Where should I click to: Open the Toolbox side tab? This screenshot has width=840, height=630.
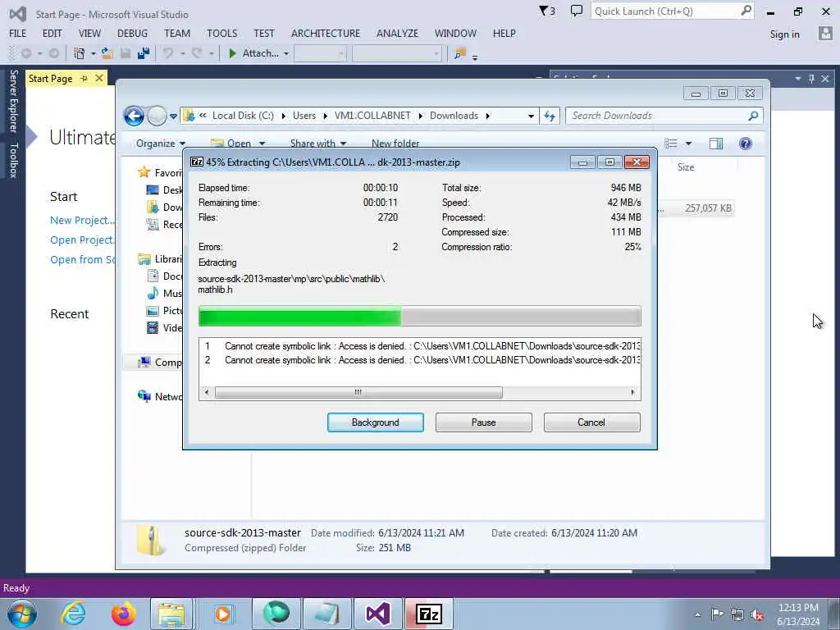[x=13, y=160]
